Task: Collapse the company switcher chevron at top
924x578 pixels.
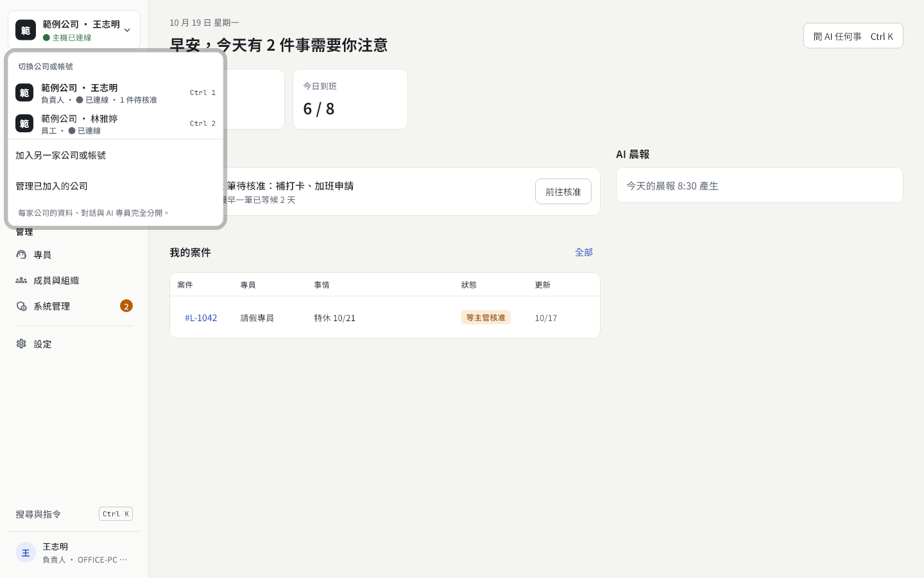Action: click(x=127, y=30)
